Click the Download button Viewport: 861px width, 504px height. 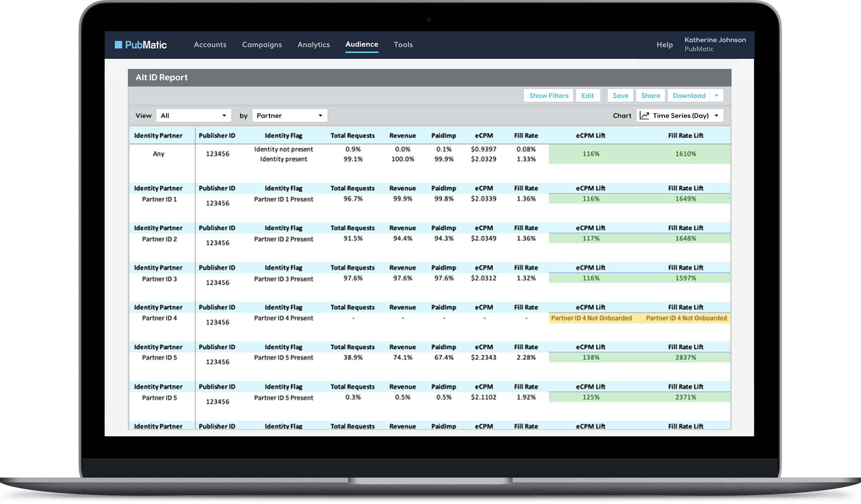tap(689, 96)
